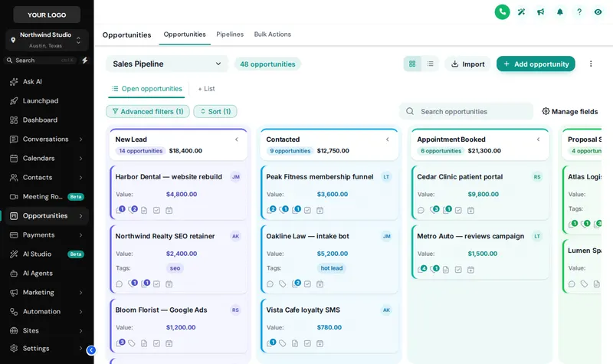Open the Bulk Actions tab
The width and height of the screenshot is (613, 364).
(273, 34)
